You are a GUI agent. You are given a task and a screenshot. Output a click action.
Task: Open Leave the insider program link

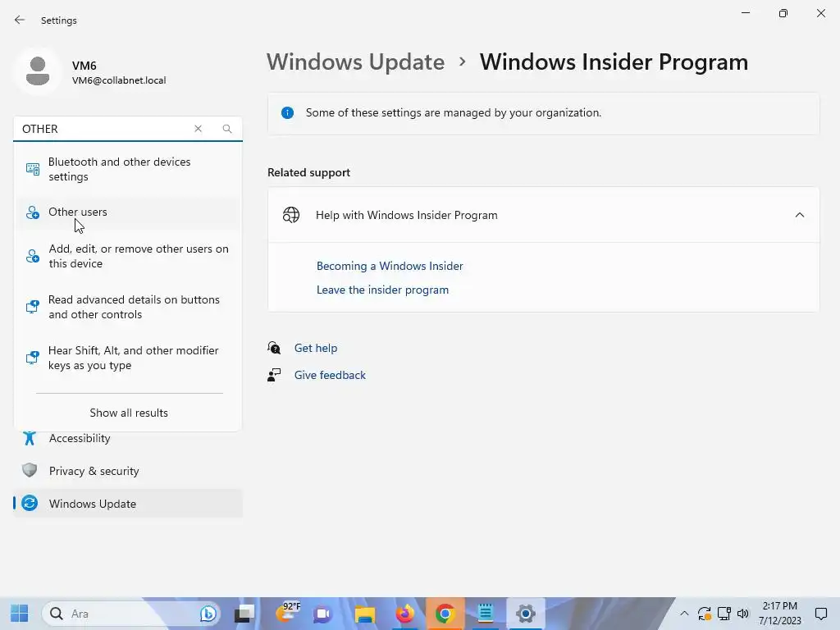[x=382, y=290]
